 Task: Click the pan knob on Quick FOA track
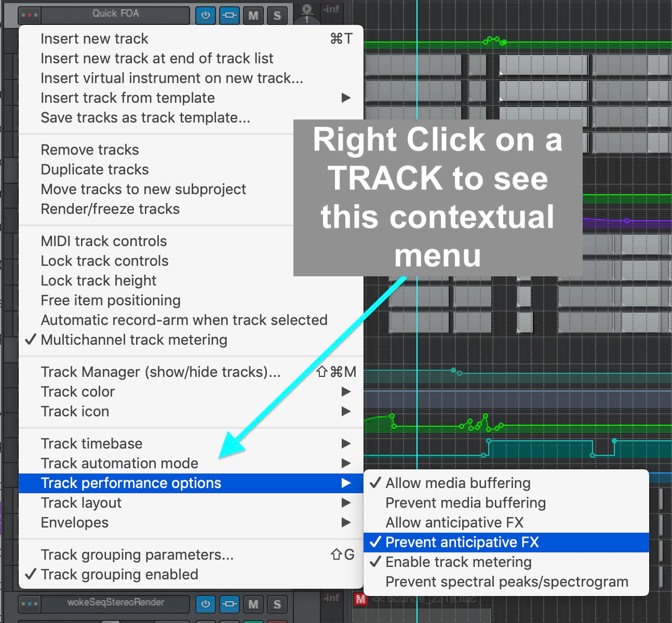pyautogui.click(x=307, y=12)
